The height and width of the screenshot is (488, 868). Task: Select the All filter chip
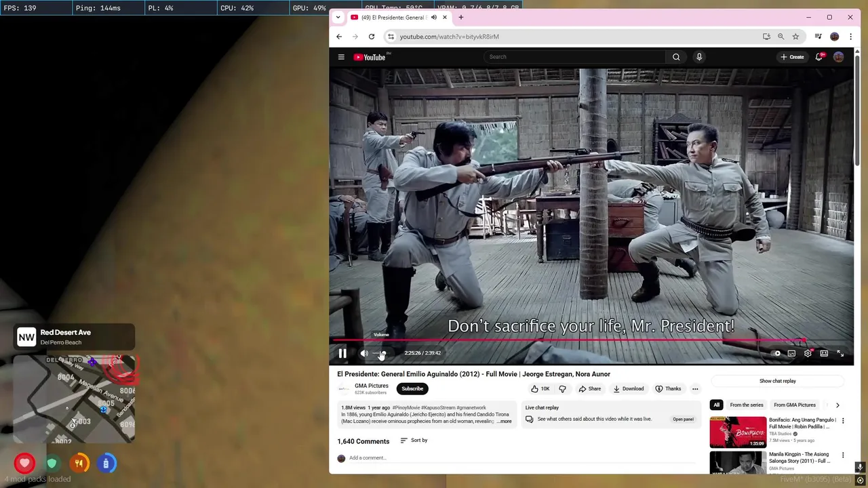point(716,405)
